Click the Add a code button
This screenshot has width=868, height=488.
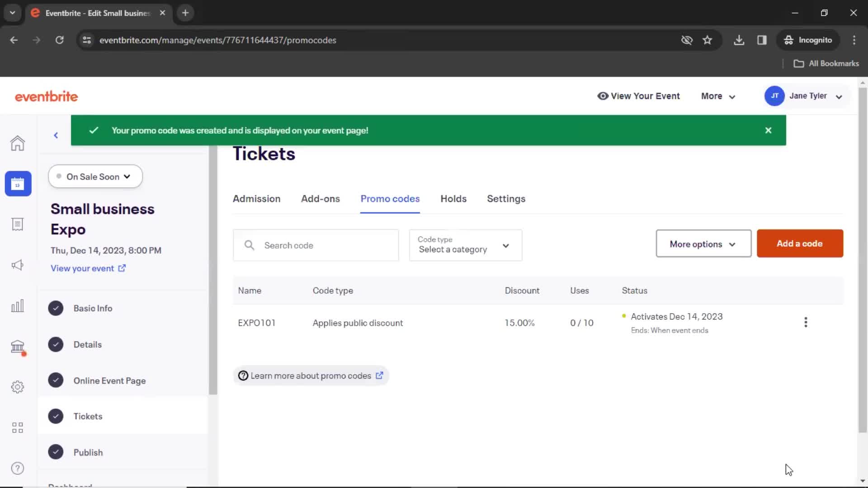click(x=800, y=244)
